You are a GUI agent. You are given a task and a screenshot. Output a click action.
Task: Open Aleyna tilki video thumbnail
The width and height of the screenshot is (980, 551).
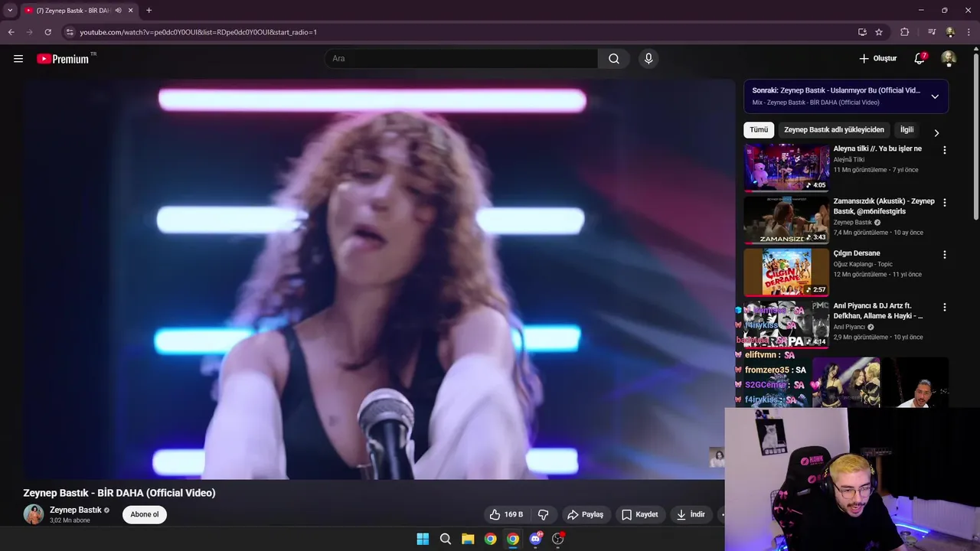tap(786, 167)
